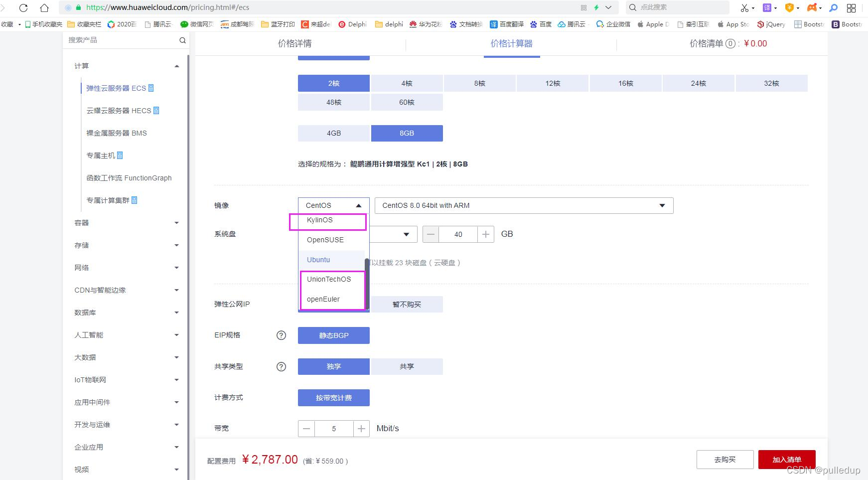Screen dimensions: 868x480
Task: Select 32核 CPU option
Action: pos(771,83)
